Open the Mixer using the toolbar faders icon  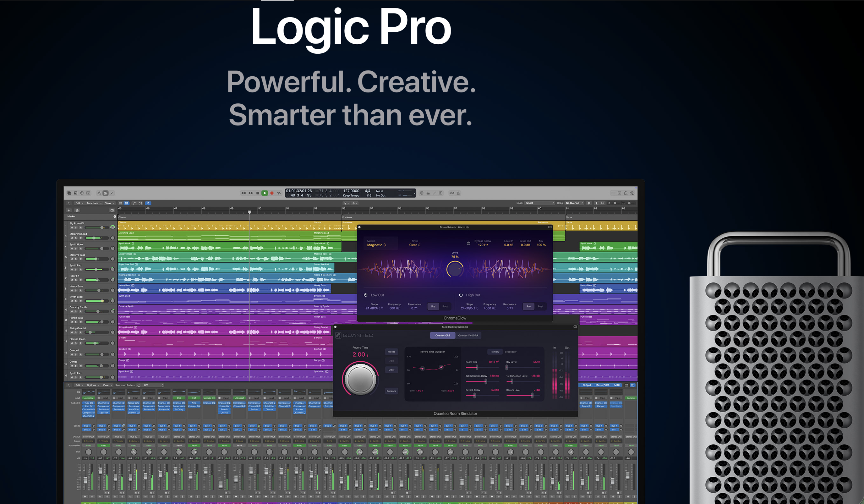click(x=106, y=193)
